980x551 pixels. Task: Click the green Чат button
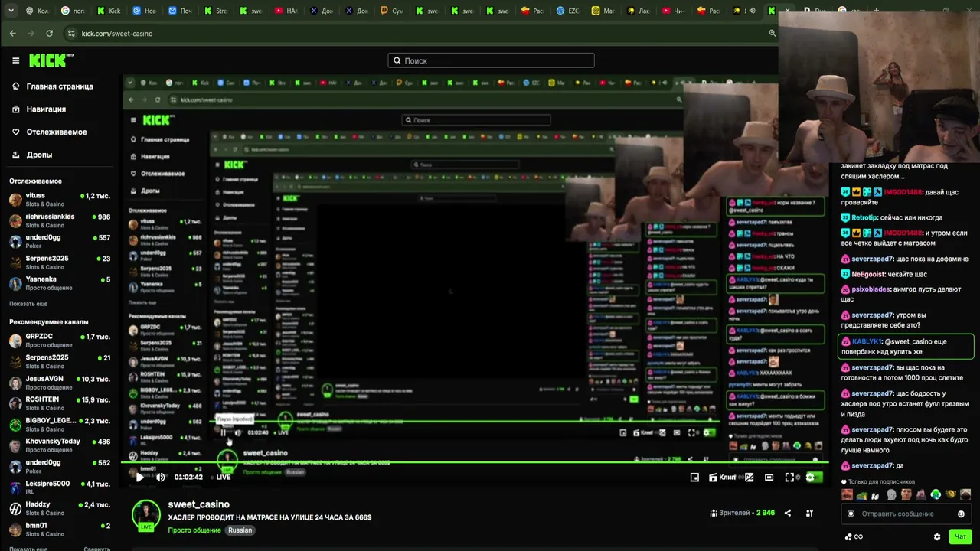click(x=960, y=536)
